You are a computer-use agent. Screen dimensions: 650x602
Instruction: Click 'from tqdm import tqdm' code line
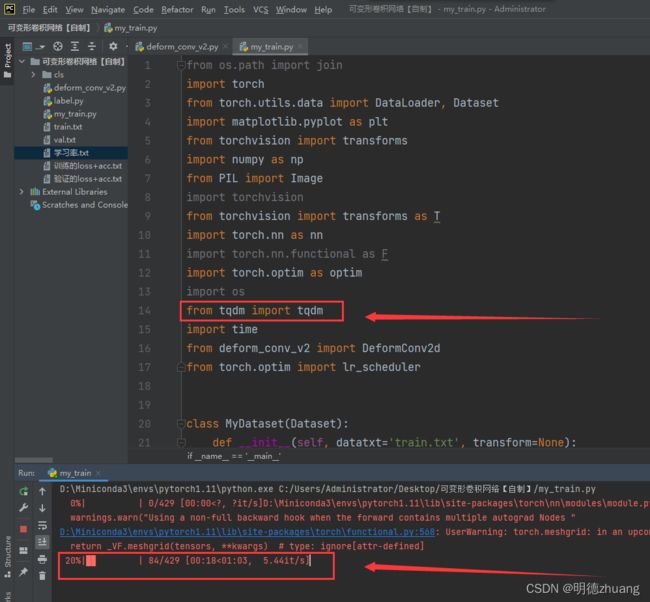255,311
